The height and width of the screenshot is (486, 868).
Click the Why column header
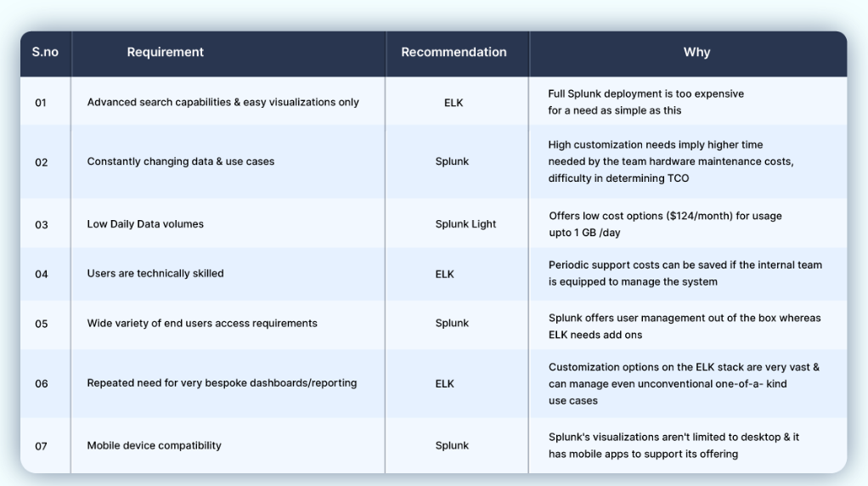696,53
